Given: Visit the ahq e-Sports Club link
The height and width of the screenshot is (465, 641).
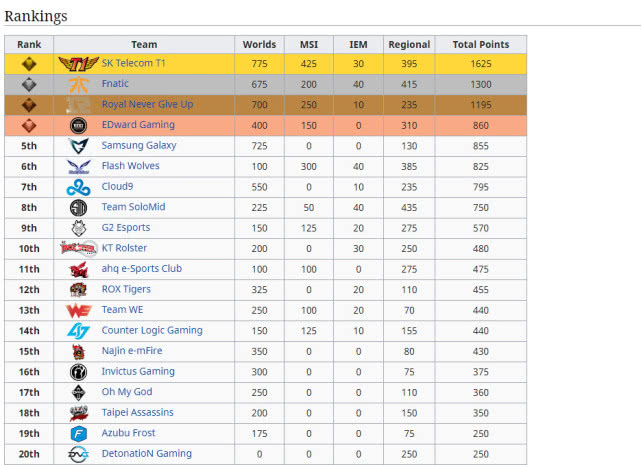Looking at the screenshot, I should (x=142, y=269).
